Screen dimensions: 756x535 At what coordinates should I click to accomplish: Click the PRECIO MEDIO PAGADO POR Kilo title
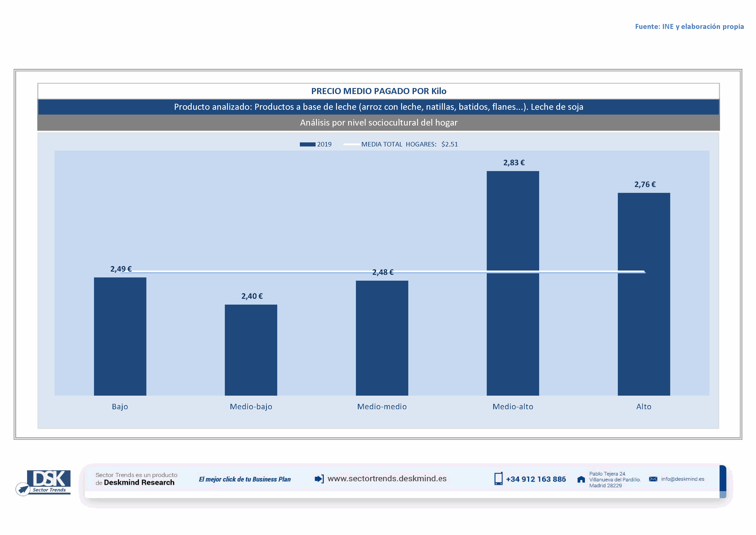[379, 91]
